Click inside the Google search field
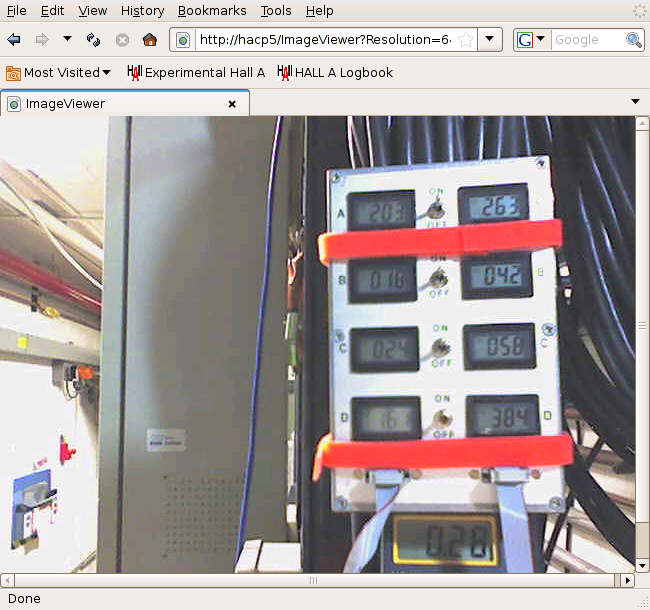Viewport: 650px width, 610px height. 588,40
